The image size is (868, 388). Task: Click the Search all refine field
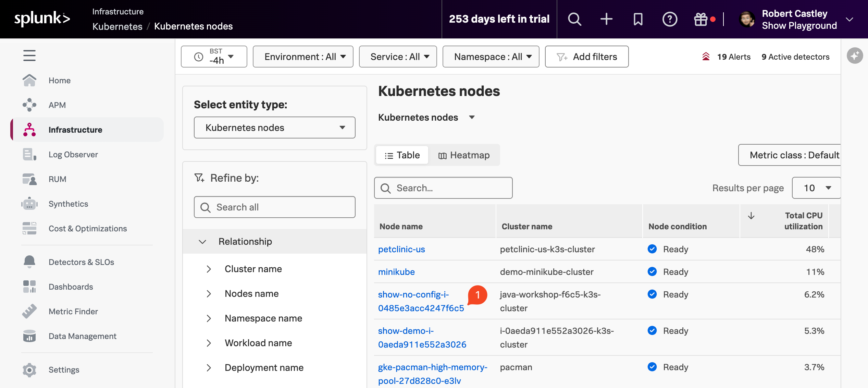[275, 207]
